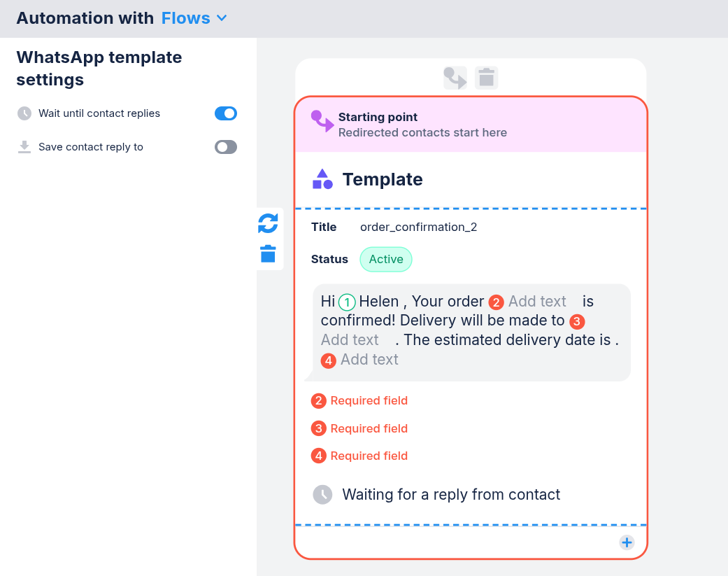Click the grey trash icon above the card
Screen dimensions: 728x576
(x=487, y=78)
